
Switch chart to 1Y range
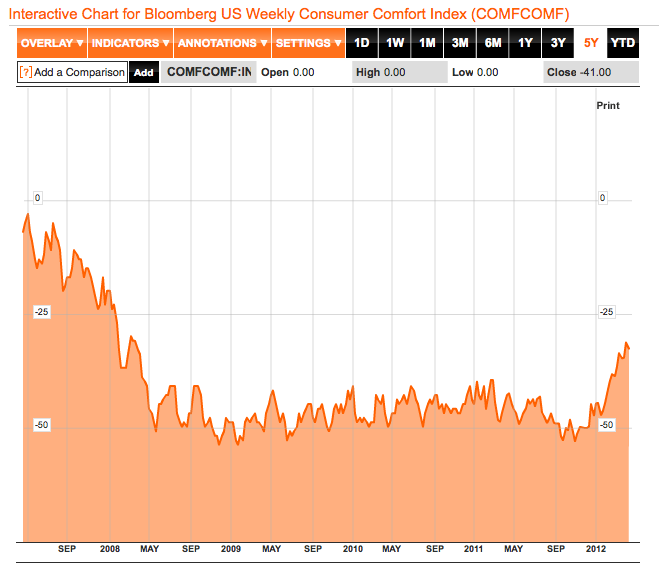click(525, 43)
